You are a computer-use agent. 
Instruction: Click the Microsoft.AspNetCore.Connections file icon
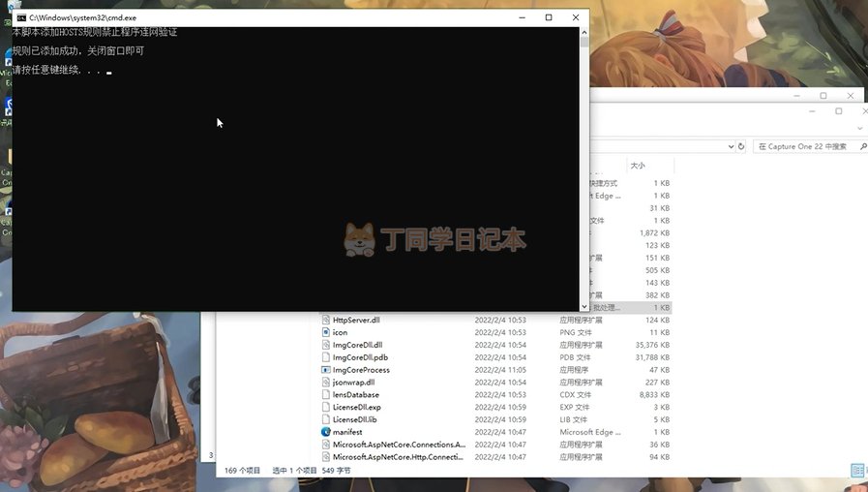pyautogui.click(x=326, y=445)
